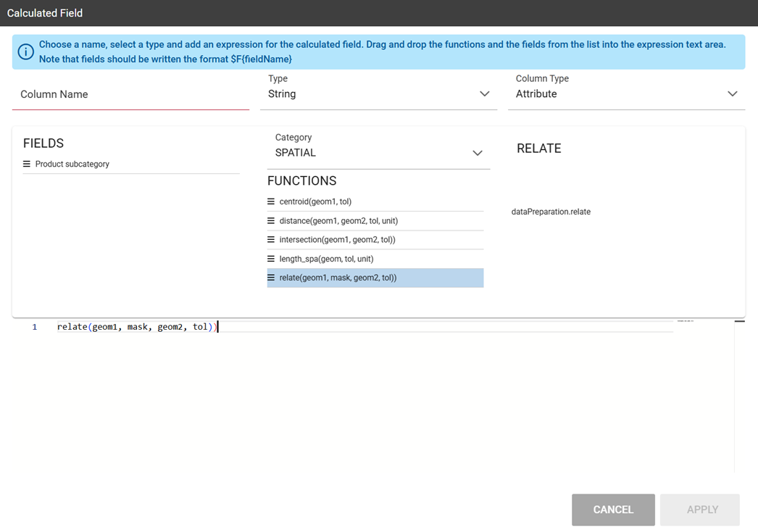Click the editor minimap at top right
Viewport: 758px width, 532px height.
pos(686,321)
